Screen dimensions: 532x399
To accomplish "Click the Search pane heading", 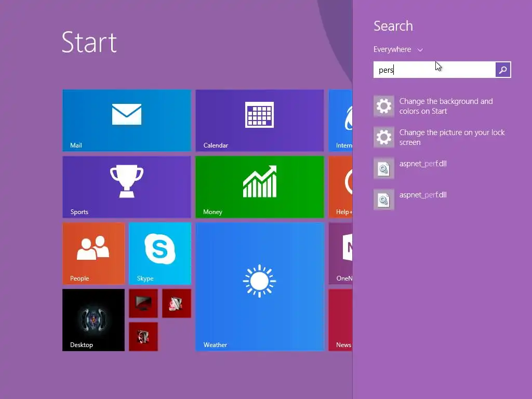I will click(x=393, y=26).
